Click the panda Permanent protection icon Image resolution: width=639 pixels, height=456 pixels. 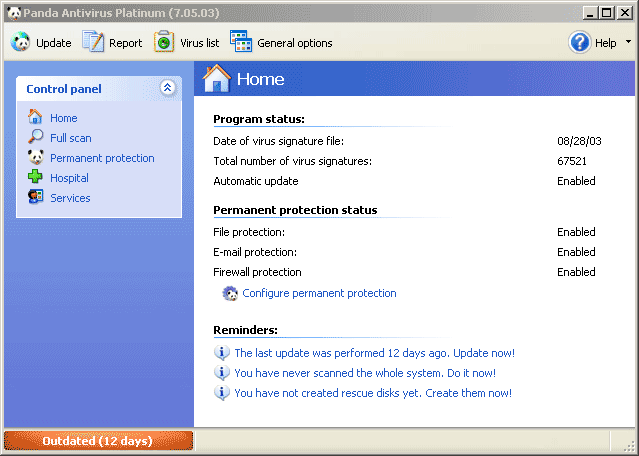[36, 158]
